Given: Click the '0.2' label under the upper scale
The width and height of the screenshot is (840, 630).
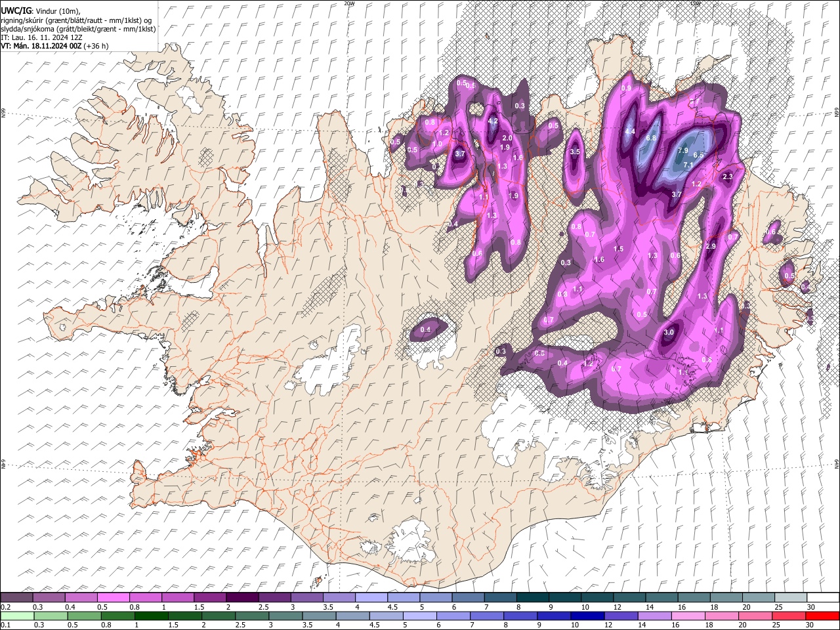Looking at the screenshot, I should point(6,607).
